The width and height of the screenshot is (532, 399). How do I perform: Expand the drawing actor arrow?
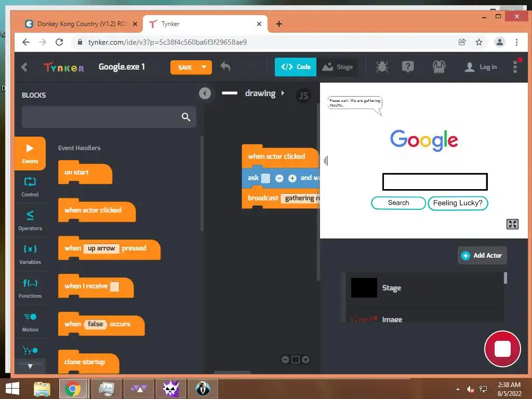pyautogui.click(x=283, y=93)
